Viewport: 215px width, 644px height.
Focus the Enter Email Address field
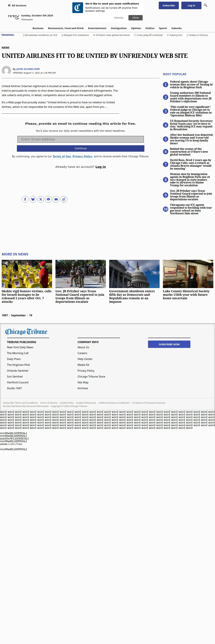81,139
